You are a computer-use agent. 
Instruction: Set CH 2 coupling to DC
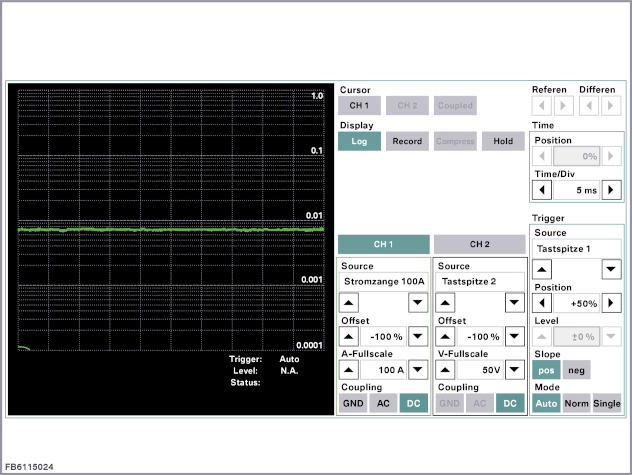[510, 403]
